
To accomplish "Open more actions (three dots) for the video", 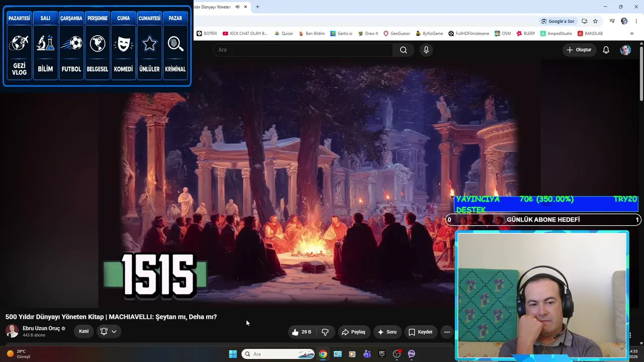I will [x=447, y=332].
